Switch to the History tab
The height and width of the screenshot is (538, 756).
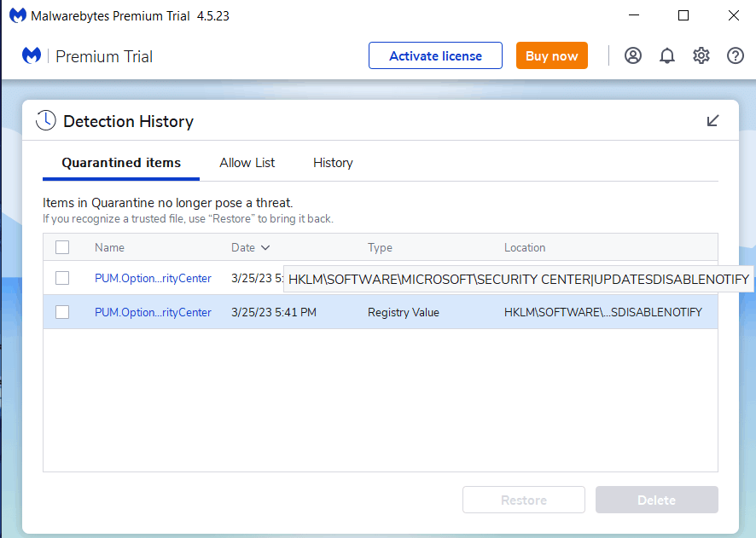[333, 163]
